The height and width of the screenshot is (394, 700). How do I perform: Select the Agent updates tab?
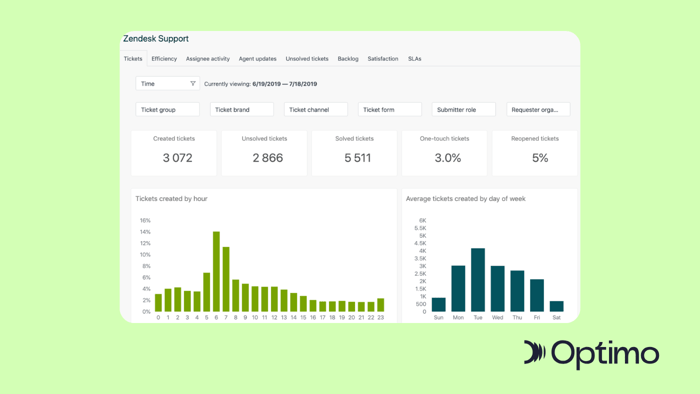[x=257, y=58]
